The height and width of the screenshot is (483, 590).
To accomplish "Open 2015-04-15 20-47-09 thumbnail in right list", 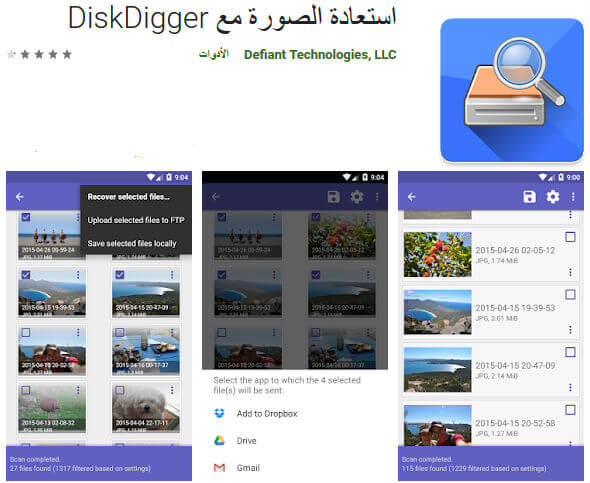I will point(438,370).
